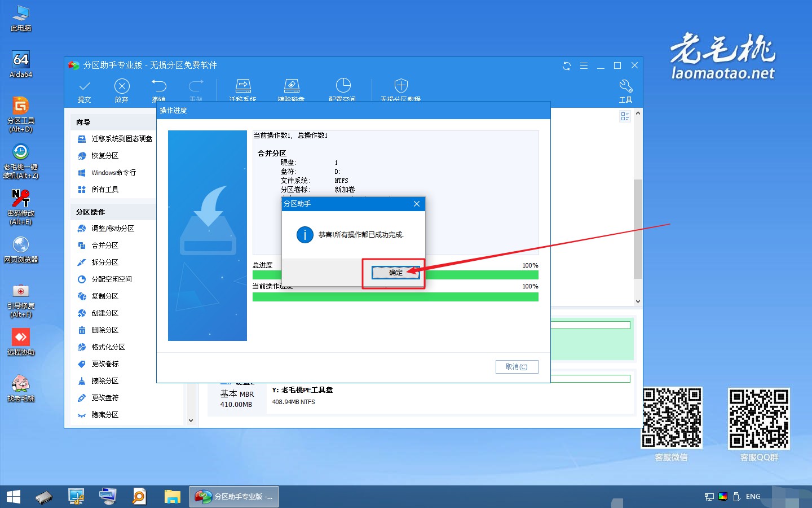This screenshot has width=812, height=508.
Task: Open File Explorer from the taskbar
Action: point(172,497)
